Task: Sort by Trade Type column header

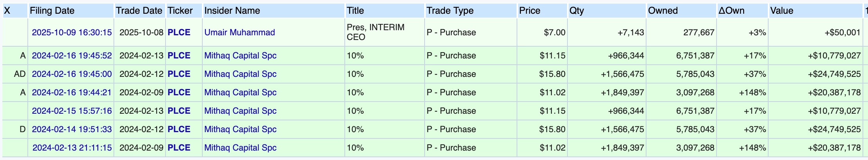Action: point(450,11)
